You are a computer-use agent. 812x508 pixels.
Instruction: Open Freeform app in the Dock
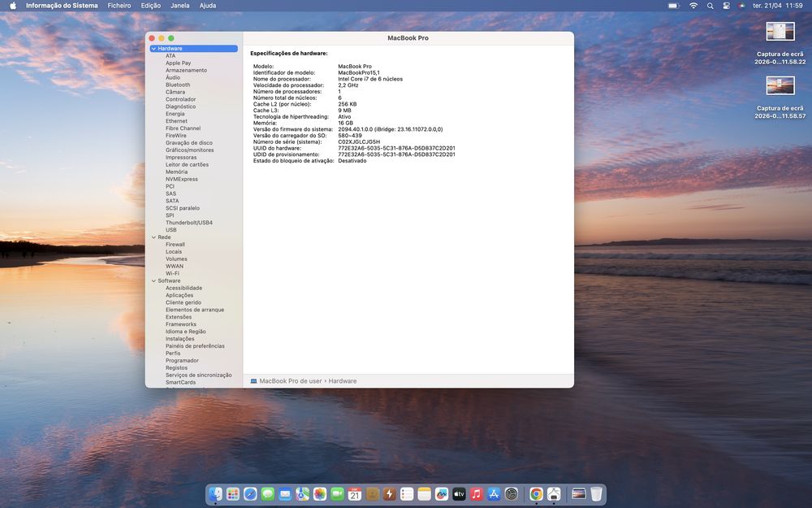[442, 494]
